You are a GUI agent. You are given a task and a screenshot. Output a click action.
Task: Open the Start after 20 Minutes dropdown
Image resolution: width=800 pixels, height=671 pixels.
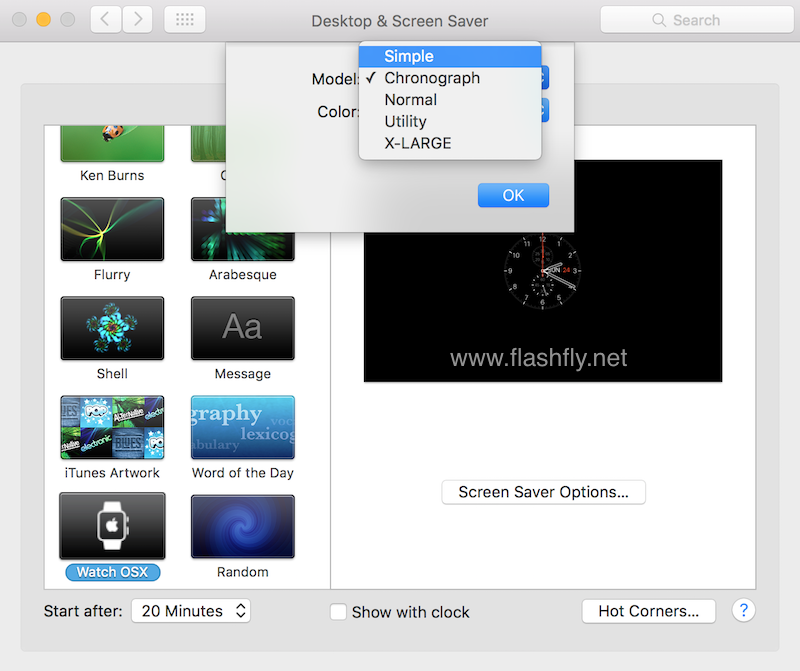[x=190, y=611]
